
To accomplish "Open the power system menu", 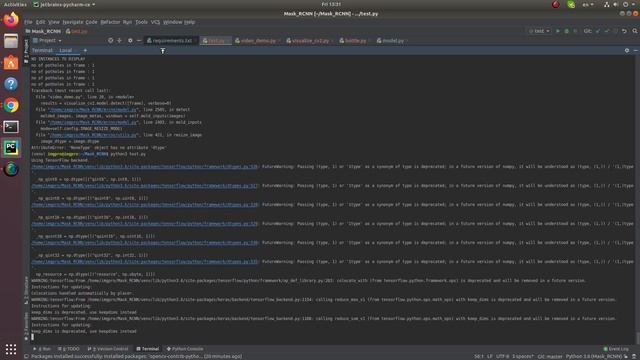I will coord(626,4).
